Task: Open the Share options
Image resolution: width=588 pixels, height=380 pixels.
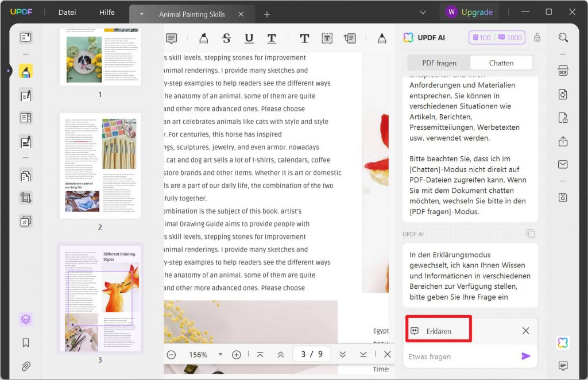Action: click(563, 141)
